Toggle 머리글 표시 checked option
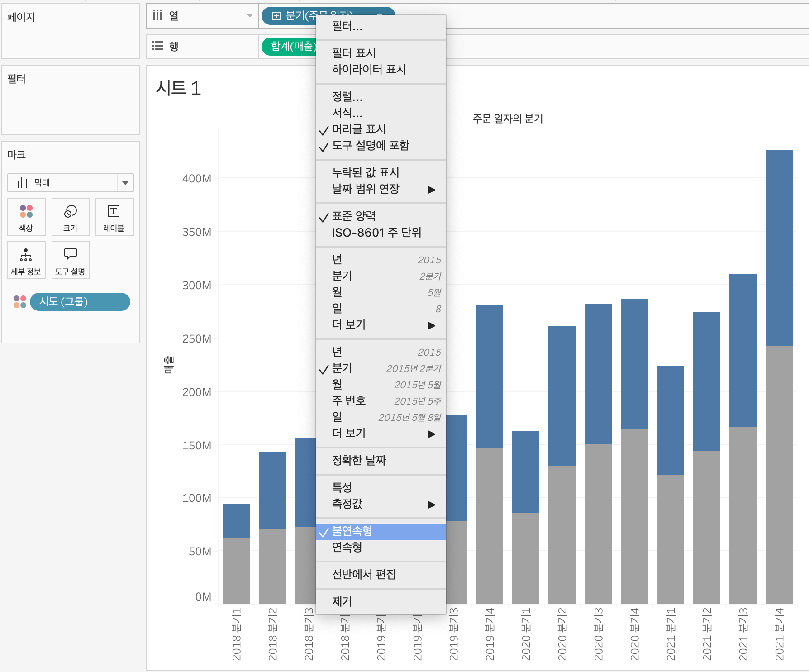 (381, 129)
